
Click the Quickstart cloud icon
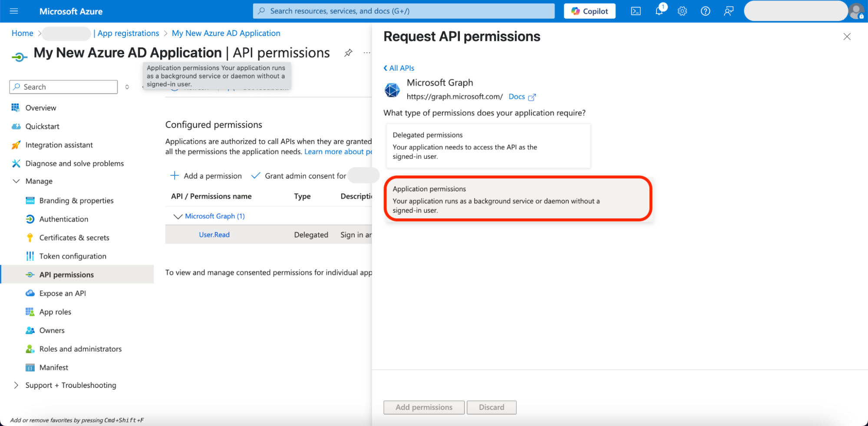click(16, 126)
